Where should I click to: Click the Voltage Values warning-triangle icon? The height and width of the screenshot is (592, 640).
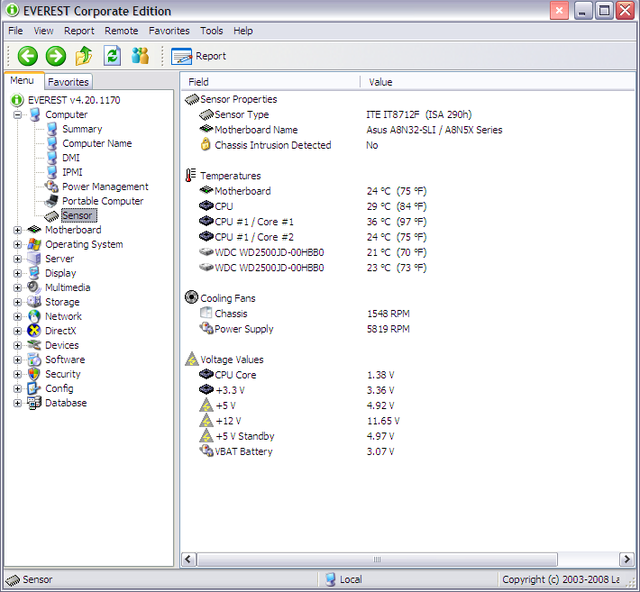(x=192, y=359)
